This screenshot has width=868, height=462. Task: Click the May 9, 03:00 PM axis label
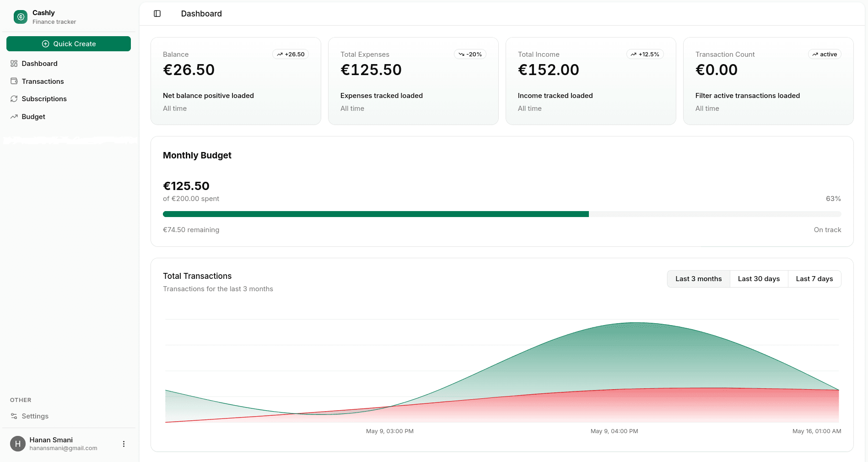pyautogui.click(x=390, y=431)
